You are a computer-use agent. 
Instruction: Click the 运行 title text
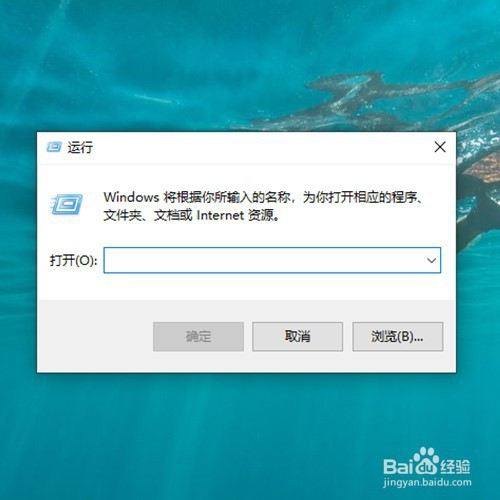point(80,147)
